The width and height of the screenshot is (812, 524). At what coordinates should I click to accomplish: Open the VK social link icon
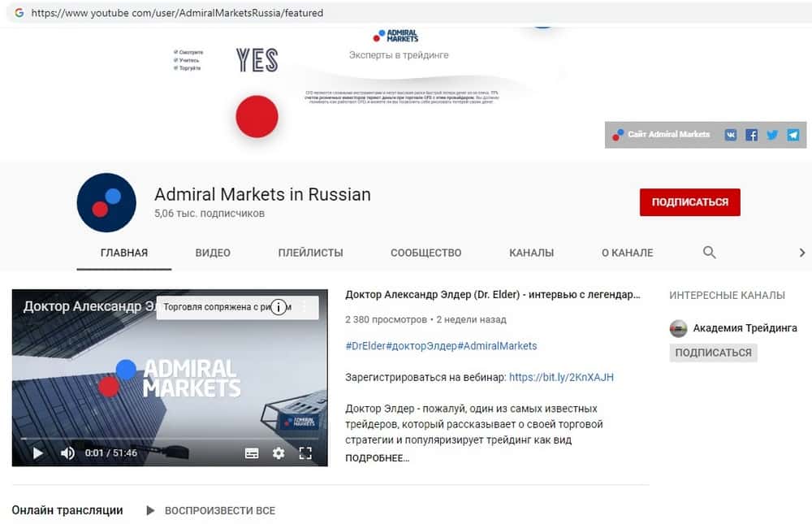pos(730,135)
